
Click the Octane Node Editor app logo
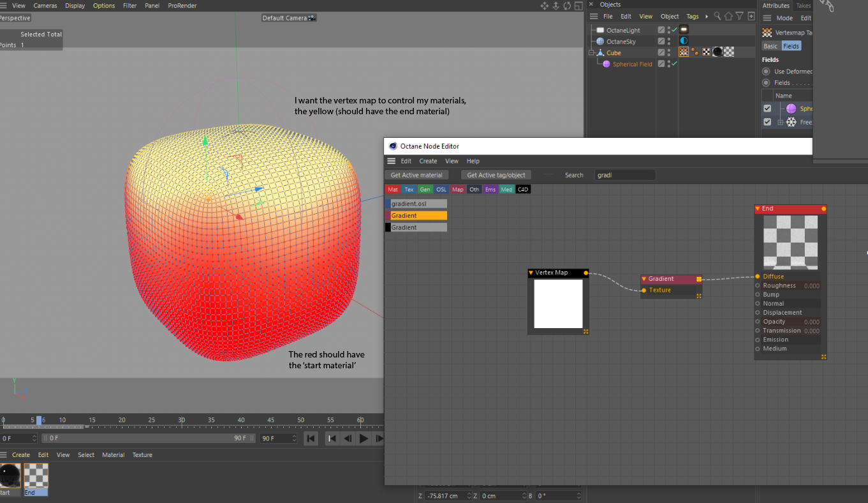(393, 146)
